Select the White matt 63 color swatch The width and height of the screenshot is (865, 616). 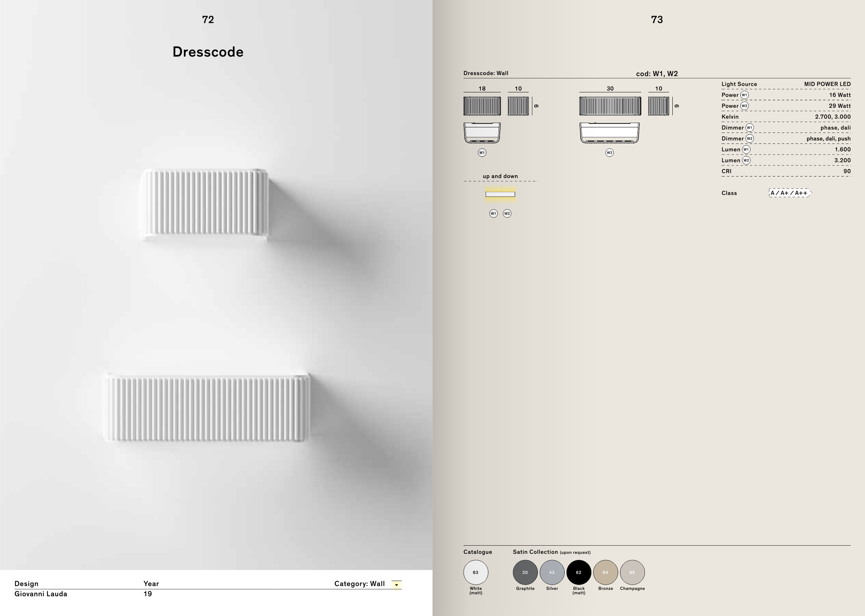coord(476,572)
